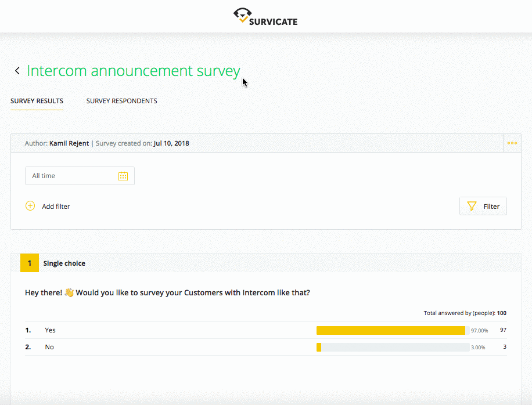Click the Intercom announcement survey title
The image size is (532, 405).
[x=134, y=71]
